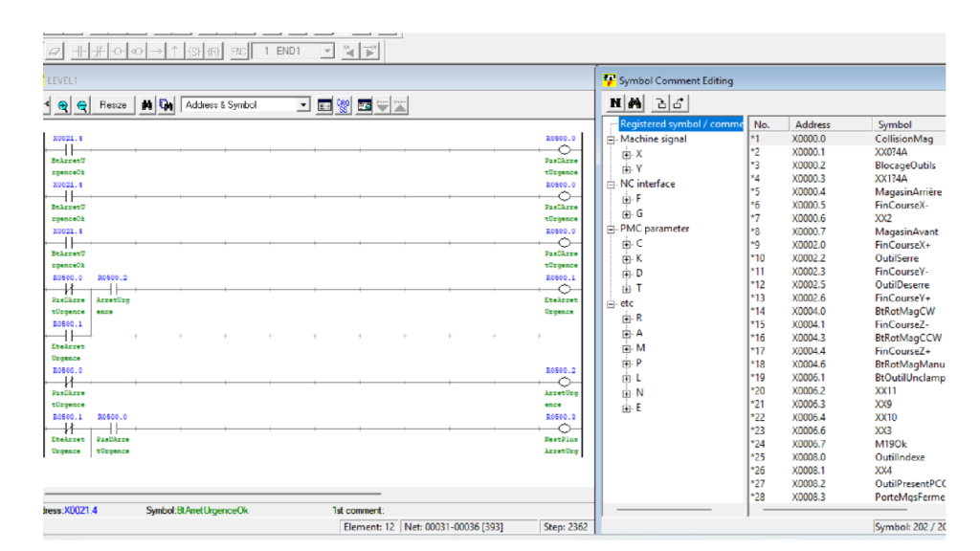This screenshot has height=551, width=980.
Task: Click the Symbol Comment Editing title bar icon
Action: click(x=610, y=80)
